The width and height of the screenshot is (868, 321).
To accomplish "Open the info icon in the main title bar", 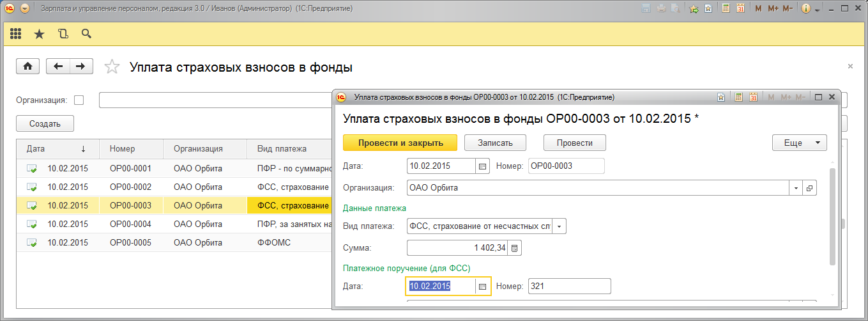I will pyautogui.click(x=806, y=9).
